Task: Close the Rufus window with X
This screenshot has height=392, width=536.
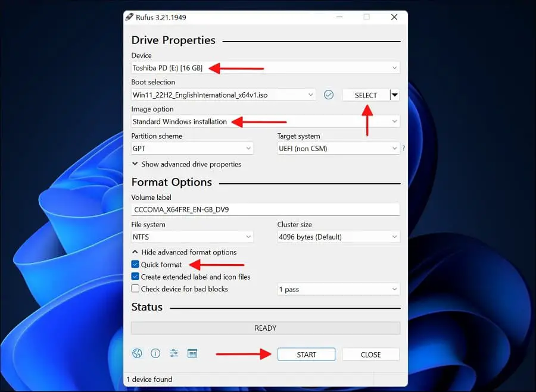Action: click(394, 17)
